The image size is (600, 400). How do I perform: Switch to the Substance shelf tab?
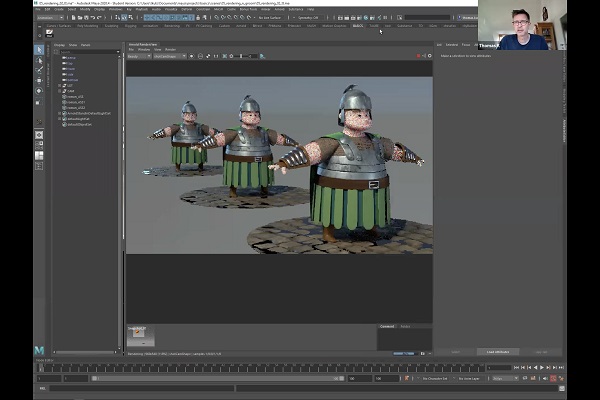click(404, 26)
